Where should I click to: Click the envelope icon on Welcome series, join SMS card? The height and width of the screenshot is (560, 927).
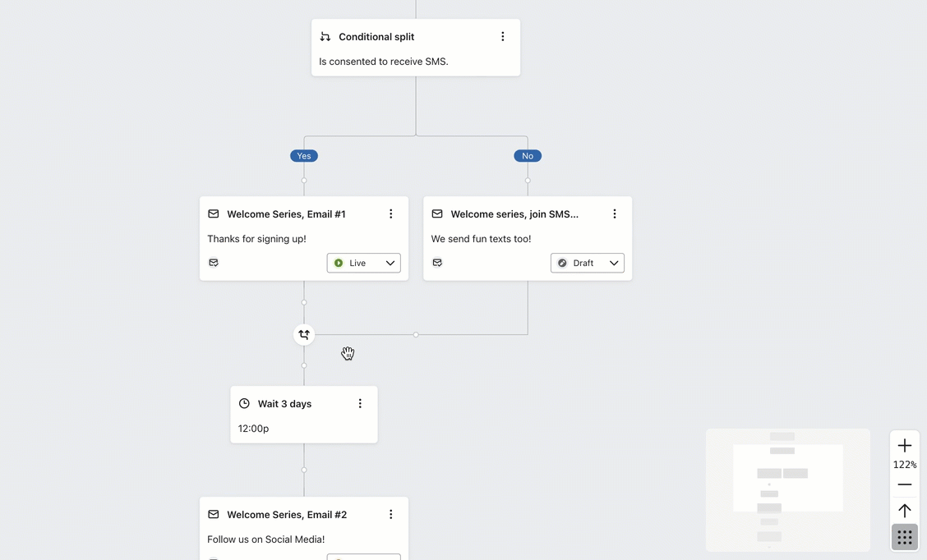(x=437, y=213)
